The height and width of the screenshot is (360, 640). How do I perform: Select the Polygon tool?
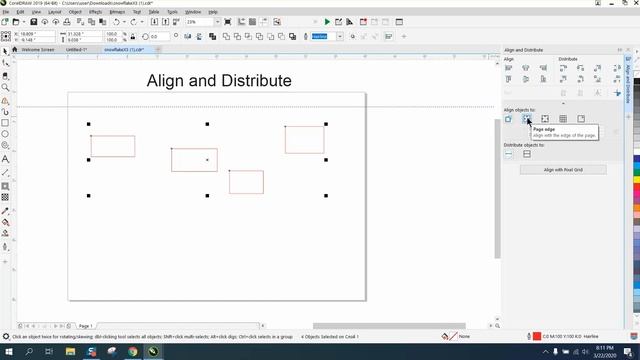click(5, 145)
